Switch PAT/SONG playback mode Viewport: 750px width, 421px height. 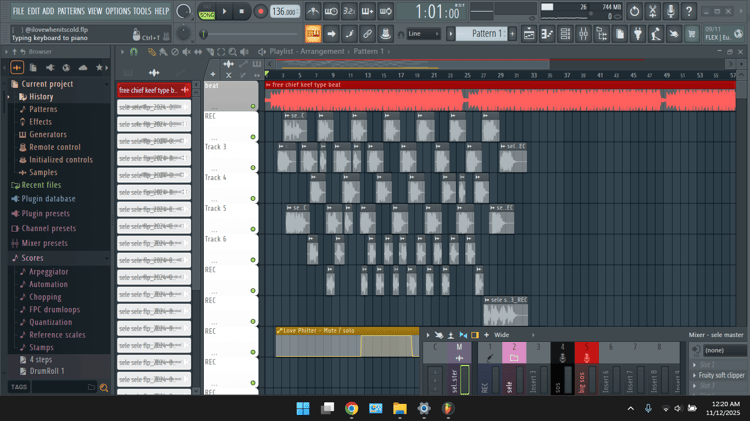tap(207, 11)
